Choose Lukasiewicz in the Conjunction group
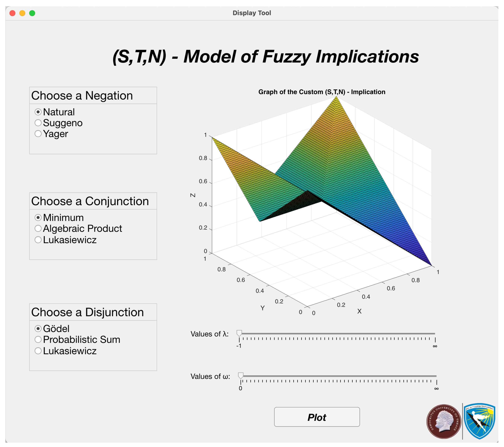This screenshot has height=447, width=504. (38, 240)
